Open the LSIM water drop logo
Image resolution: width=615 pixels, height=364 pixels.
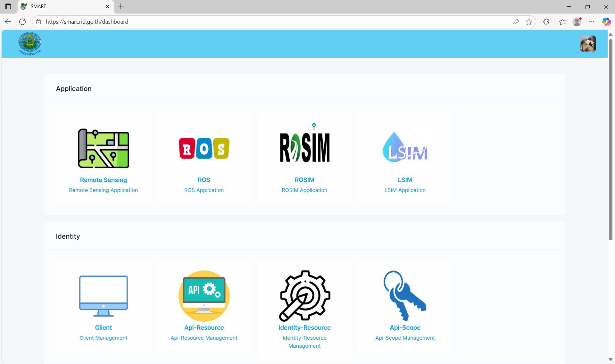[x=405, y=148]
